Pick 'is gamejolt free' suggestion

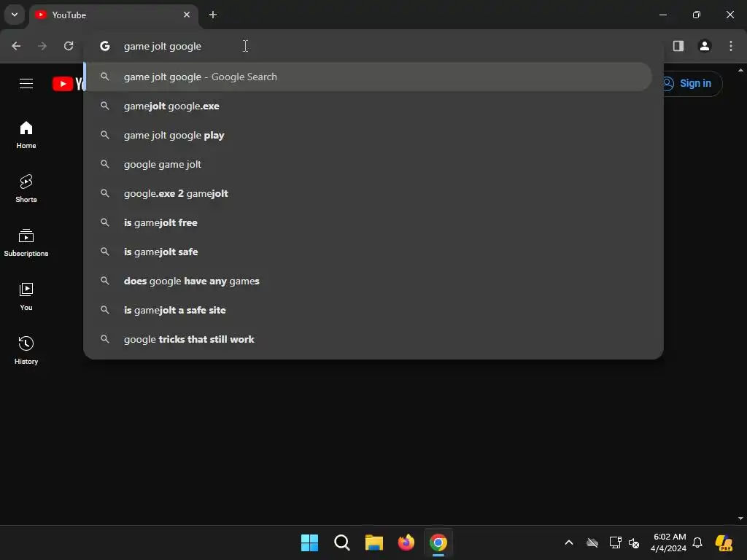coord(368,222)
